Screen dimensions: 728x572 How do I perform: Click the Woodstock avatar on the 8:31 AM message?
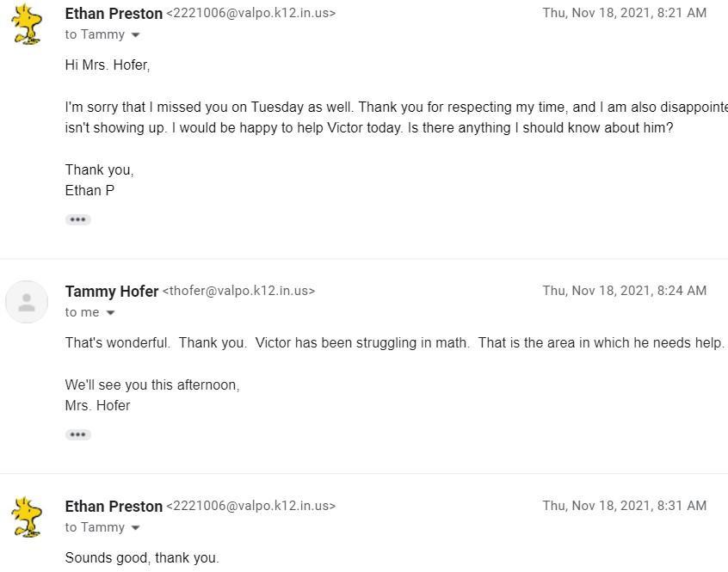click(28, 516)
